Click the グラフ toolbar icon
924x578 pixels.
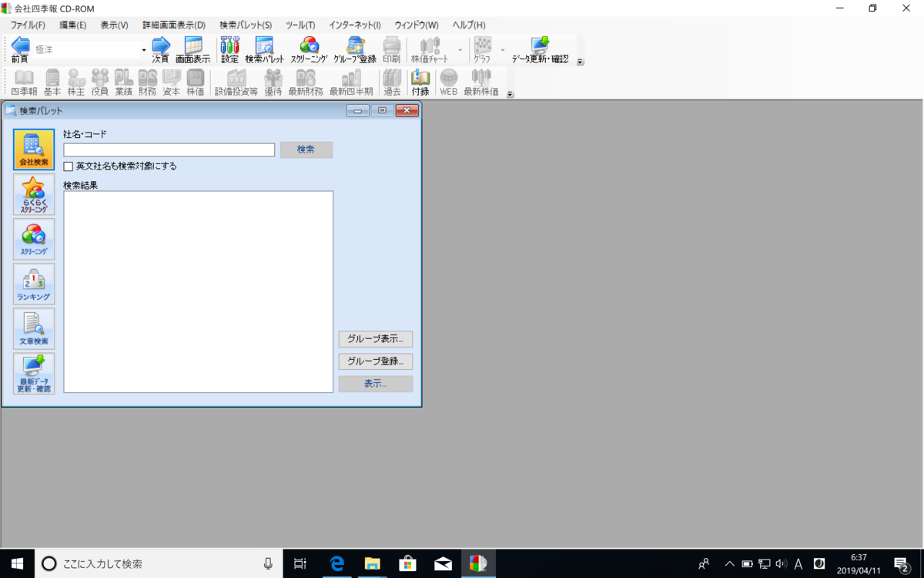(482, 49)
